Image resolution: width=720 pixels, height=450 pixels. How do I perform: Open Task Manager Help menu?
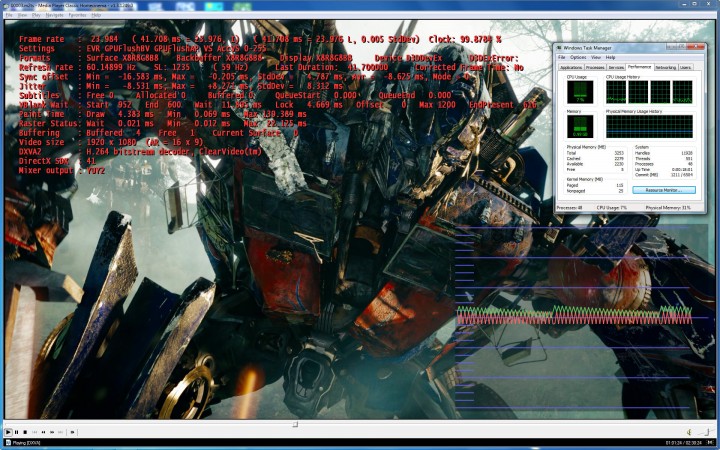point(610,57)
